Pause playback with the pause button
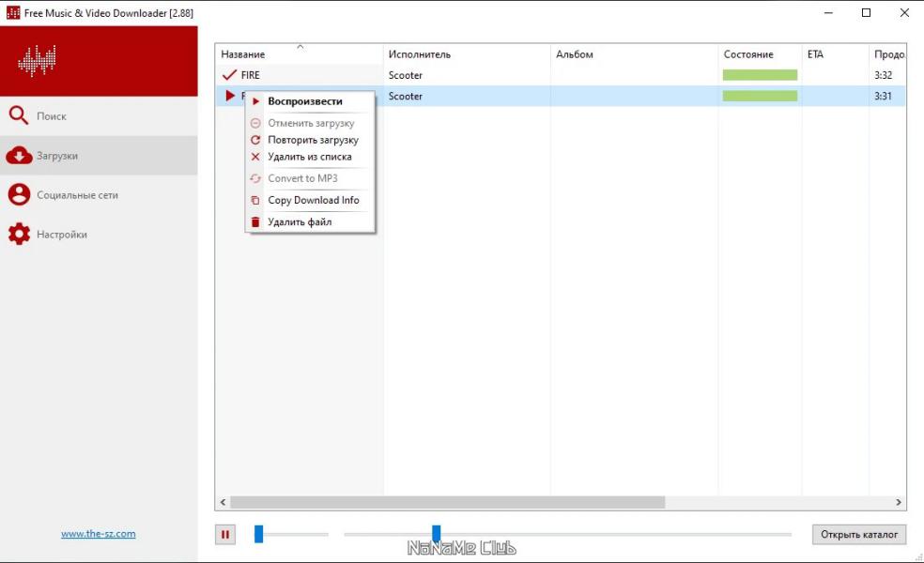 (x=225, y=534)
